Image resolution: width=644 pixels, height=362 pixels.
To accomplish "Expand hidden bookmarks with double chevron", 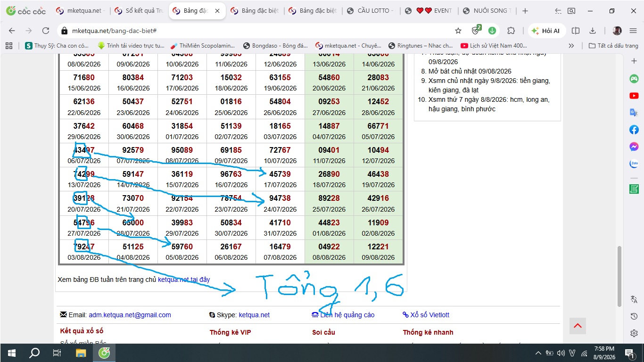I will tap(571, 46).
